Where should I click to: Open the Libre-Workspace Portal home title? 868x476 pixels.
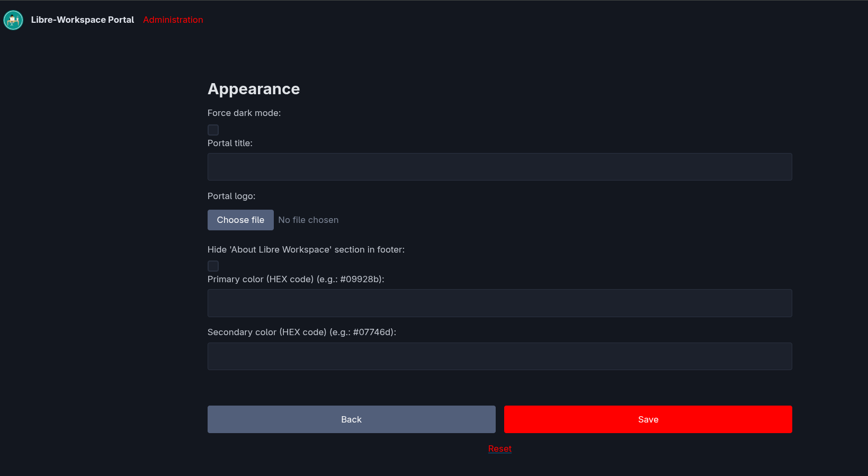pyautogui.click(x=83, y=20)
